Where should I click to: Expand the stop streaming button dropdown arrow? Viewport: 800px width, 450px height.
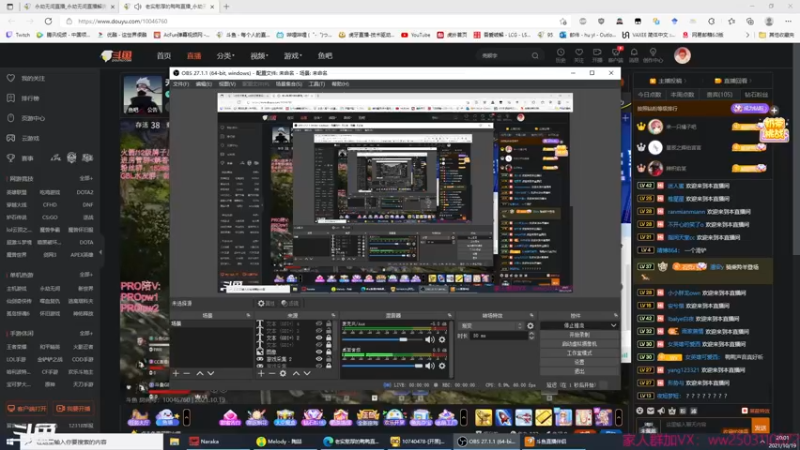tap(613, 326)
